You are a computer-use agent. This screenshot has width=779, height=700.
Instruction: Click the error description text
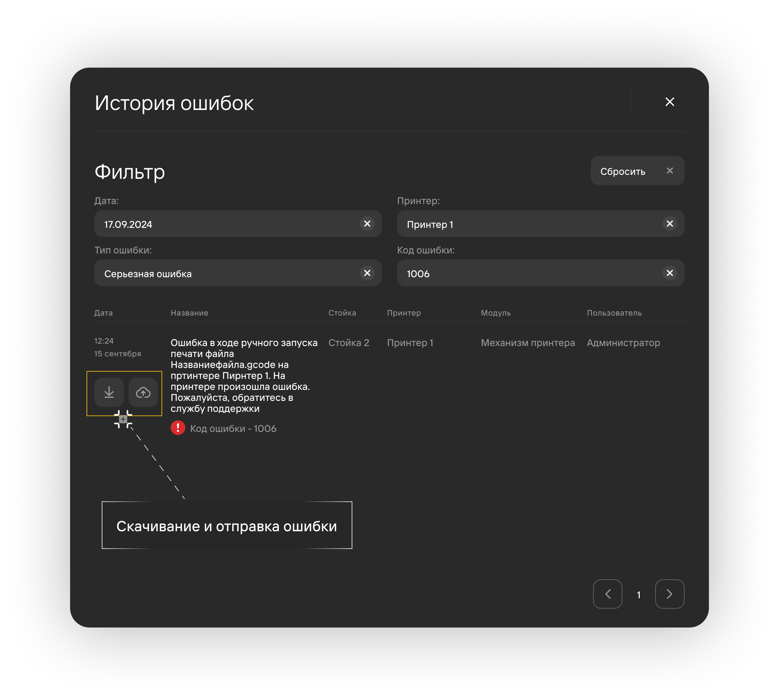tap(244, 375)
